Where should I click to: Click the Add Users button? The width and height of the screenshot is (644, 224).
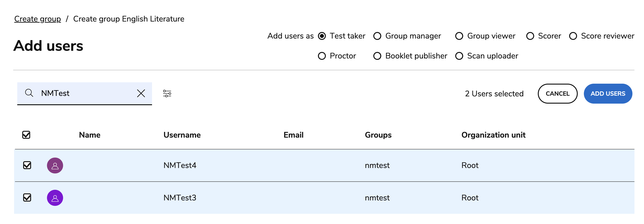(608, 93)
